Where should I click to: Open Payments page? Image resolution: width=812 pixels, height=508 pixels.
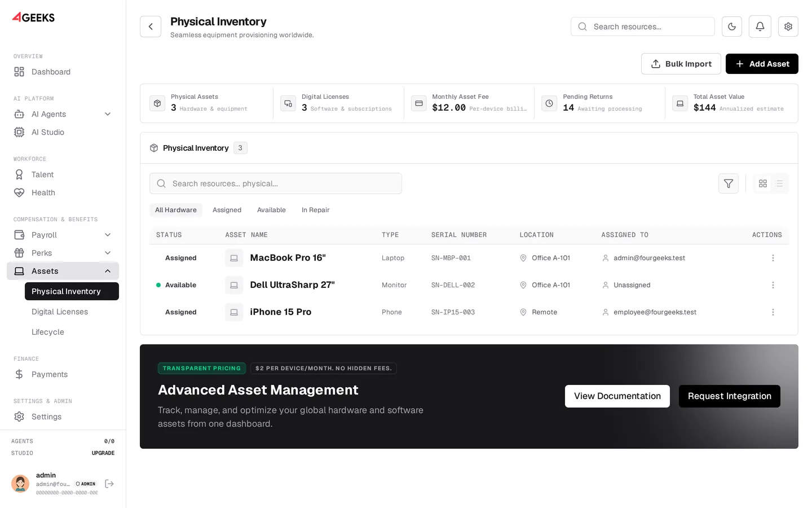[63, 374]
